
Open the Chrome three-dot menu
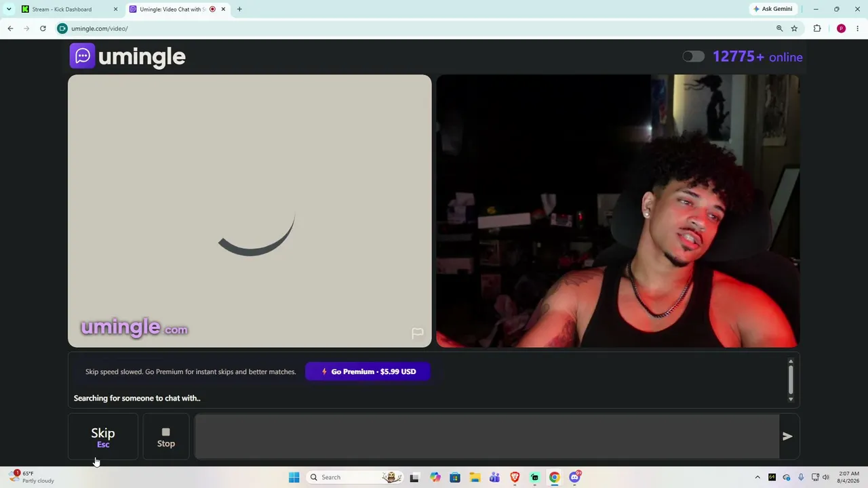(858, 28)
